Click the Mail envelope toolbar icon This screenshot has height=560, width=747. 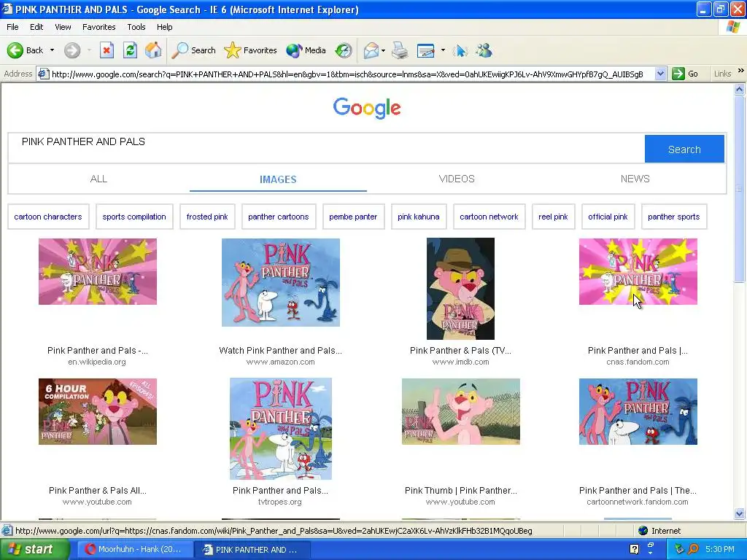coord(371,50)
